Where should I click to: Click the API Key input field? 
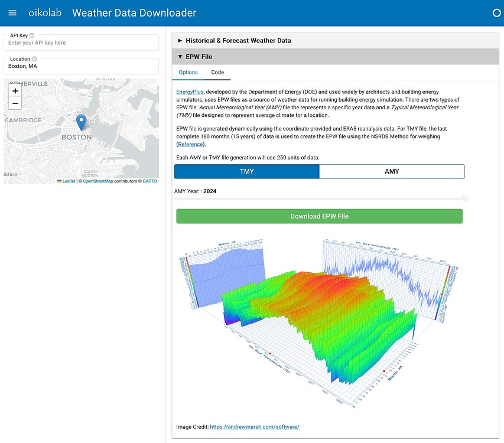pos(82,43)
